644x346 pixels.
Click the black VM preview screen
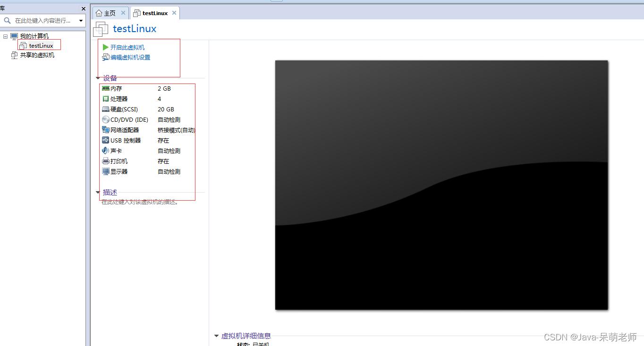441,185
